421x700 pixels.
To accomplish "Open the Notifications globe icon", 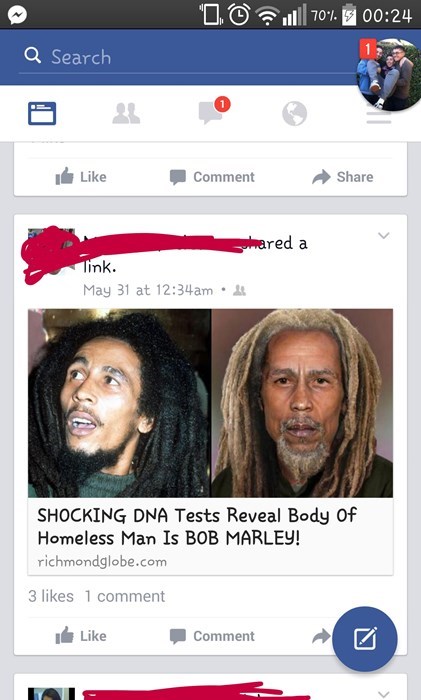I will pyautogui.click(x=294, y=113).
